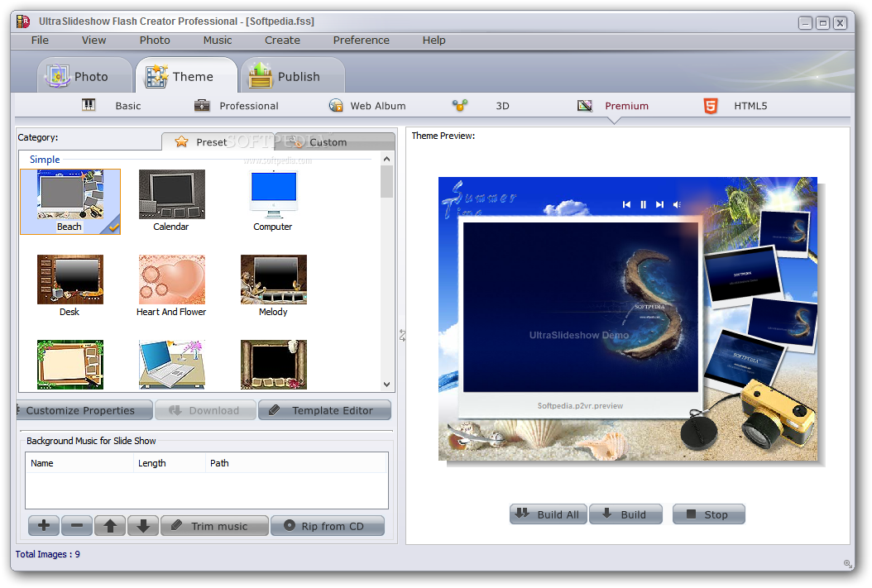Move music track up
The image size is (872, 588).
[110, 526]
